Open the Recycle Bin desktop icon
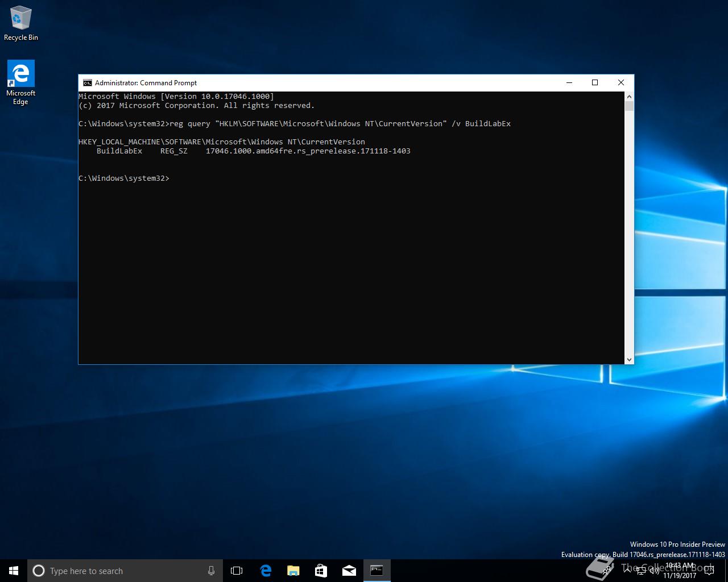Image resolution: width=728 pixels, height=582 pixels. 21,24
